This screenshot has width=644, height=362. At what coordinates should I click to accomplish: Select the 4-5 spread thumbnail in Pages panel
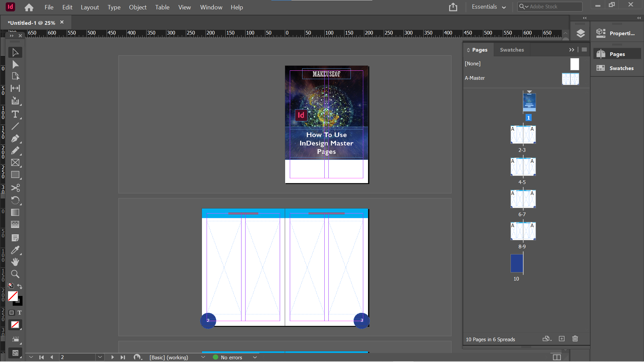pos(523,167)
